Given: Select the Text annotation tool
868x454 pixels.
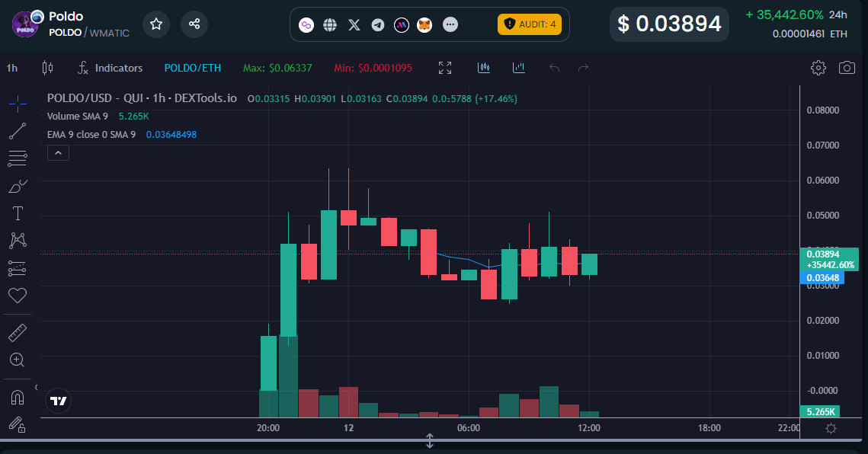Looking at the screenshot, I should coord(18,213).
